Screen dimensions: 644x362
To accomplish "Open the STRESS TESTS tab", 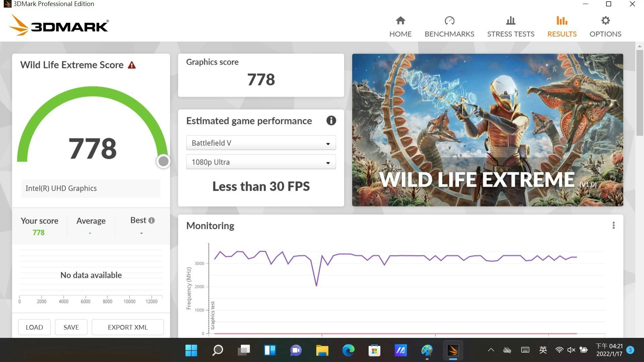I will point(511,27).
